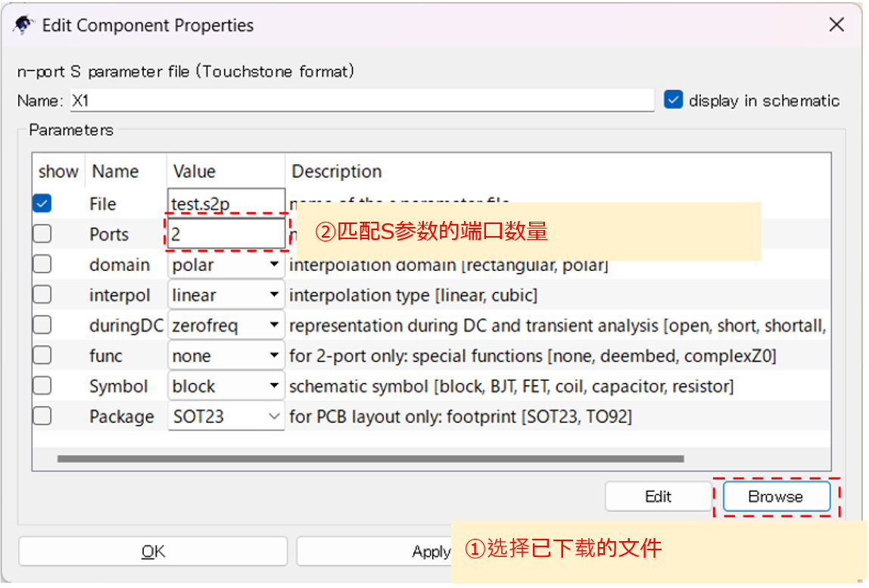
Task: Check the Symbol row show checkbox
Action: tap(42, 385)
